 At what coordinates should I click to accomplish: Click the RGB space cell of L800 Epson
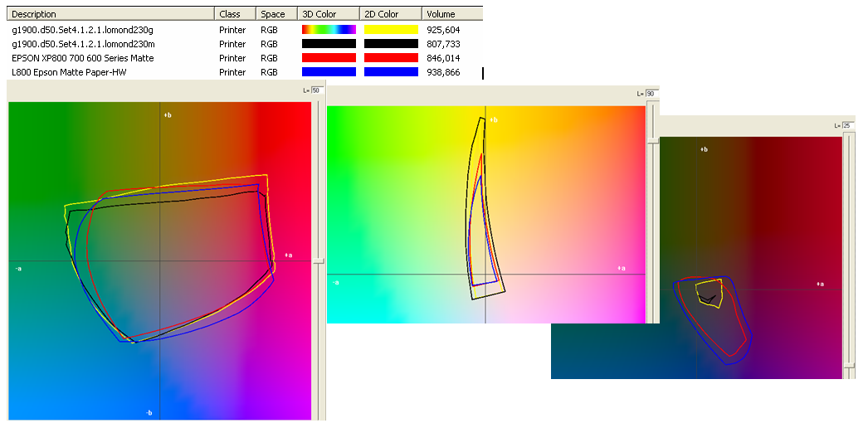[269, 72]
